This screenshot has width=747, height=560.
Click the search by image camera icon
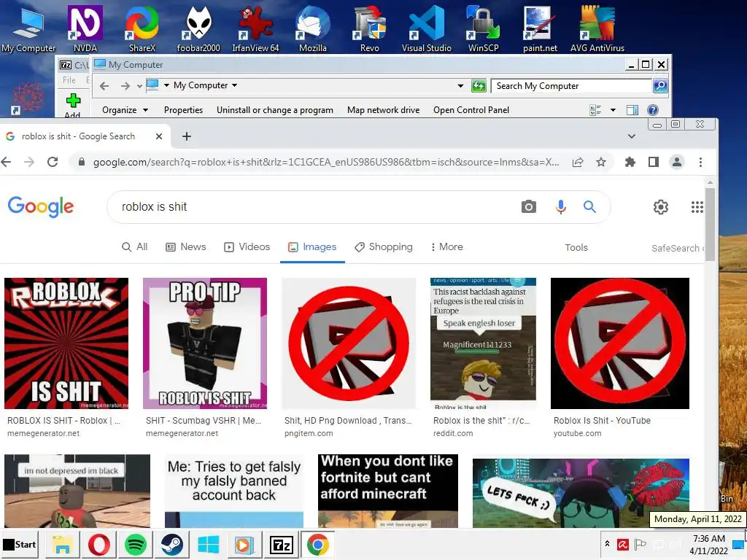528,206
